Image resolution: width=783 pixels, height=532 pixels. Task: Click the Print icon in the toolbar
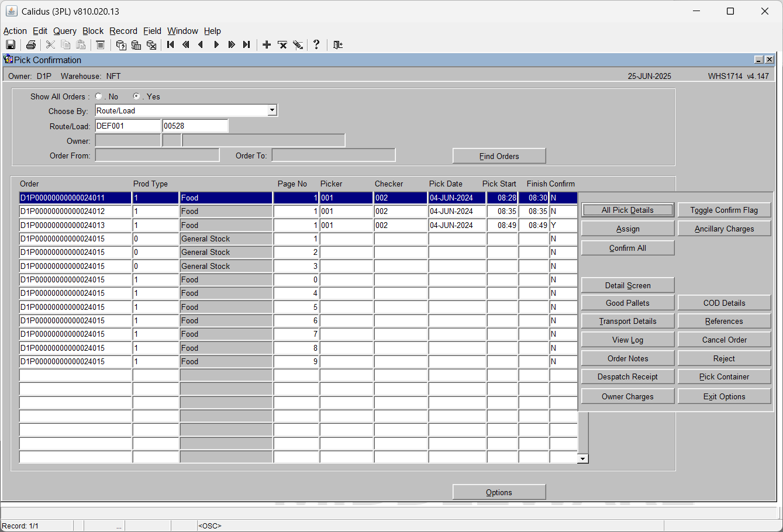point(31,44)
